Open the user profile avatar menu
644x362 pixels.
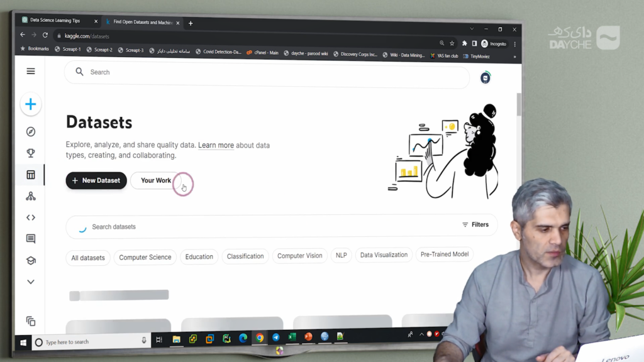tap(485, 78)
